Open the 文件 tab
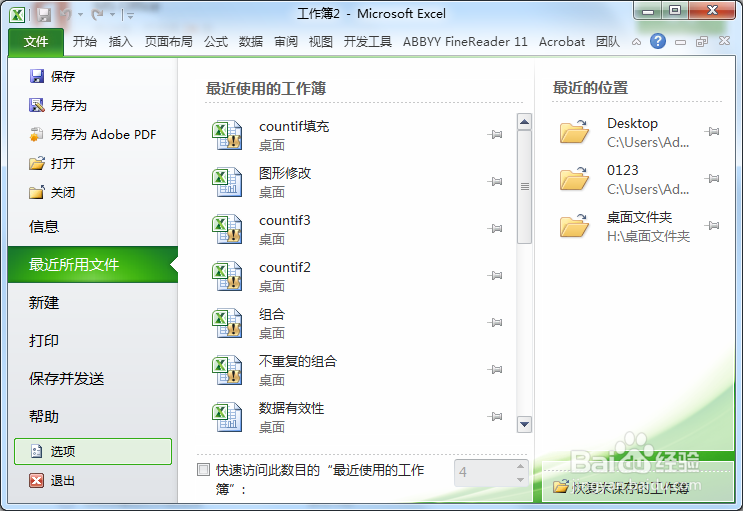This screenshot has height=511, width=743. click(x=36, y=42)
